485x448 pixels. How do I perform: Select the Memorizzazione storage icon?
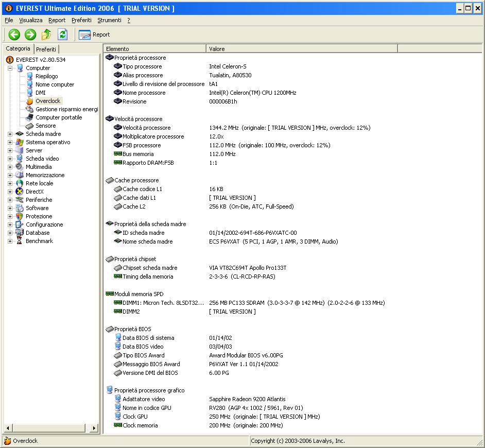pos(20,175)
